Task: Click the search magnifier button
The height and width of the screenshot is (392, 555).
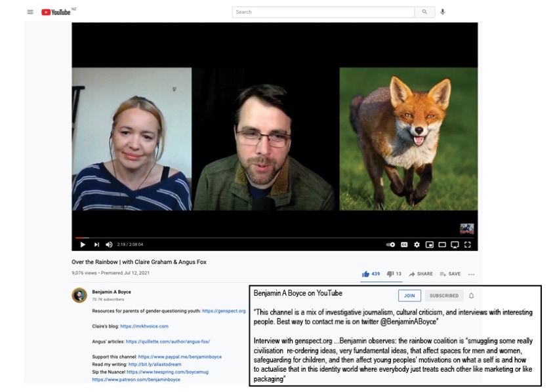Action: coord(424,12)
